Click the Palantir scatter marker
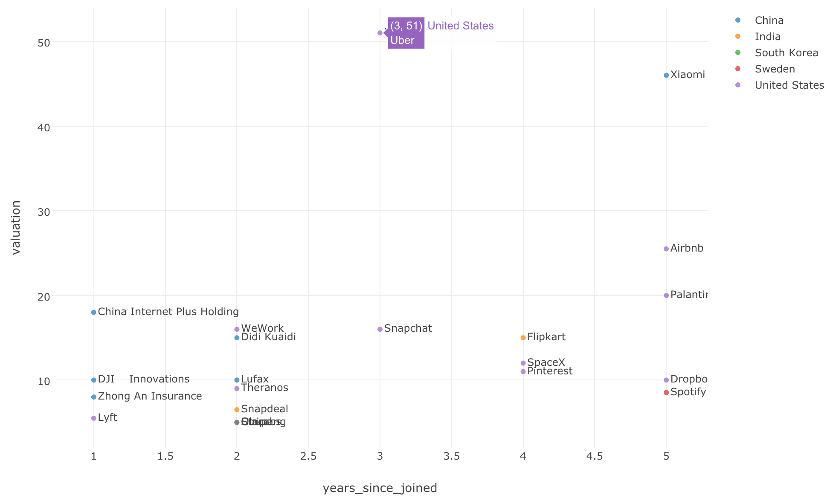 pos(666,295)
